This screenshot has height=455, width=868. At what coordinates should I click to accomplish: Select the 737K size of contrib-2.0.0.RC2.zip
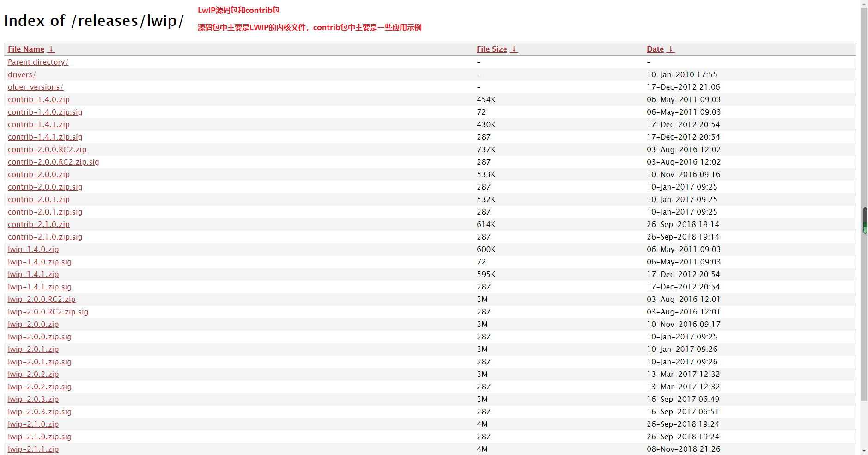click(x=486, y=149)
